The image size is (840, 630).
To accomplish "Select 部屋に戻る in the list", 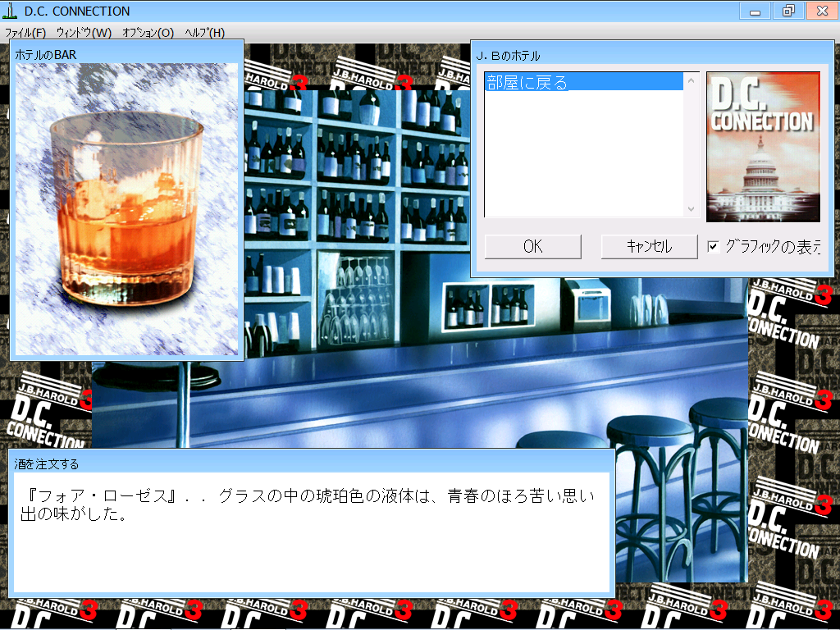I will point(584,83).
